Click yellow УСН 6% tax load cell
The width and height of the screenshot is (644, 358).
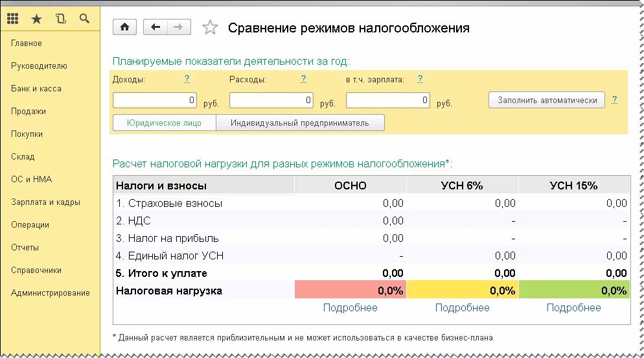click(463, 290)
